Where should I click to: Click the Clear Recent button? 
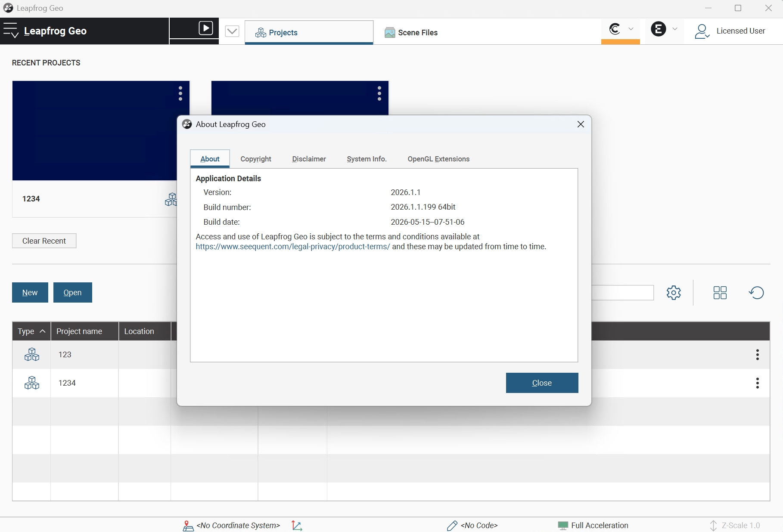[x=44, y=241]
